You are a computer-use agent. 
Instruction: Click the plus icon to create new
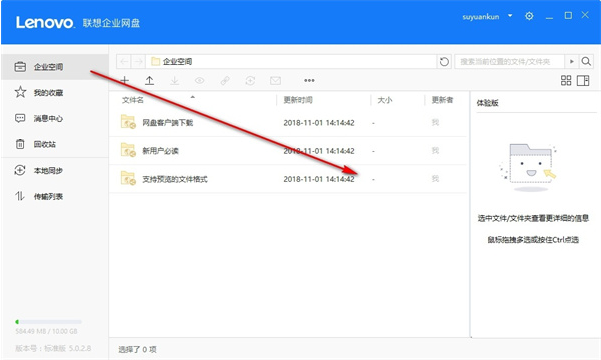(x=125, y=81)
